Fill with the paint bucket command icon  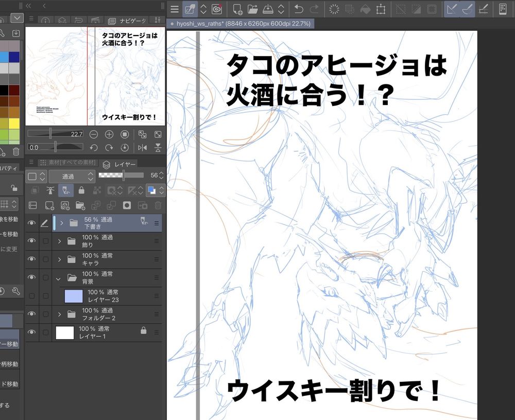[365, 9]
